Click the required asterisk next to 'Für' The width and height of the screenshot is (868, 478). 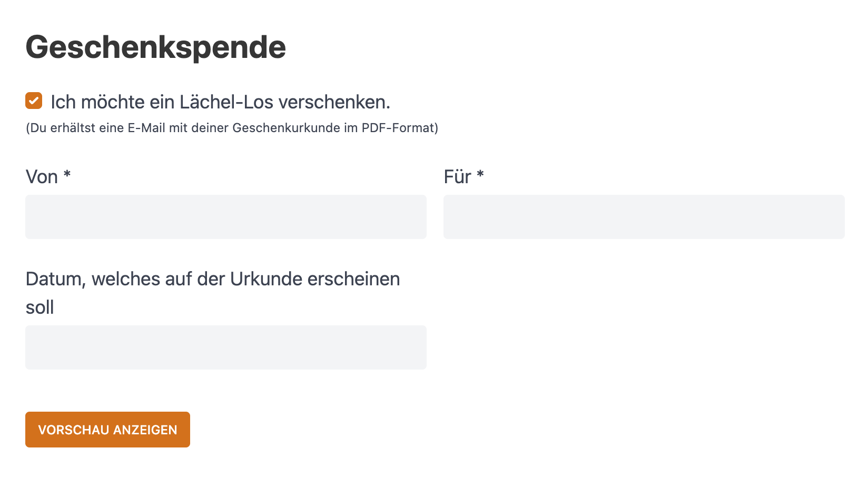(480, 175)
